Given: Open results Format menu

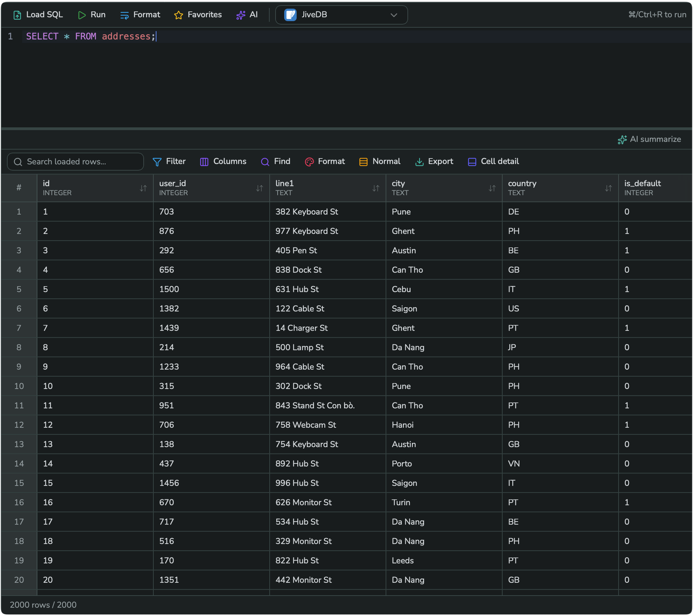Looking at the screenshot, I should [x=325, y=162].
